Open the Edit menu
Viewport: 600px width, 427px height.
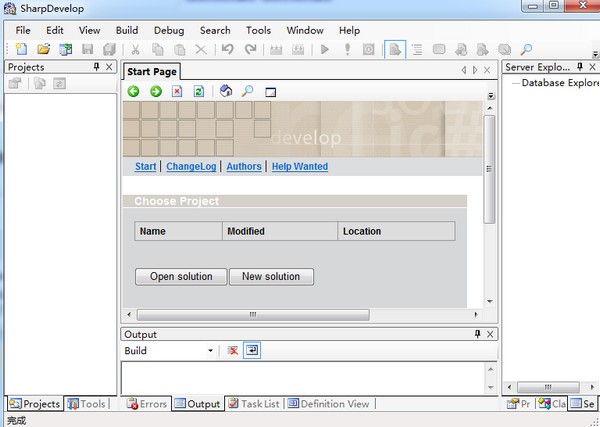click(x=55, y=30)
